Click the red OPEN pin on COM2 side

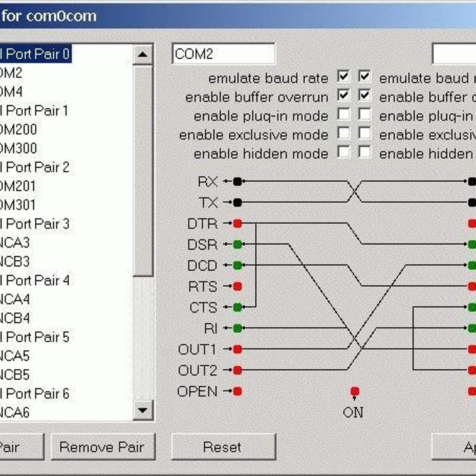point(237,391)
